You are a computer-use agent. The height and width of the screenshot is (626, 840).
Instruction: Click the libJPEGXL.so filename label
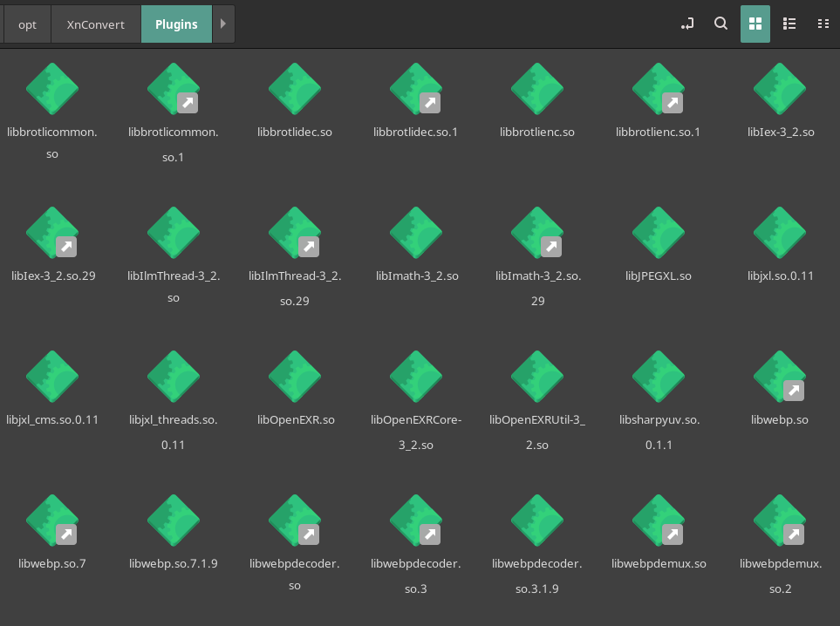tap(659, 276)
